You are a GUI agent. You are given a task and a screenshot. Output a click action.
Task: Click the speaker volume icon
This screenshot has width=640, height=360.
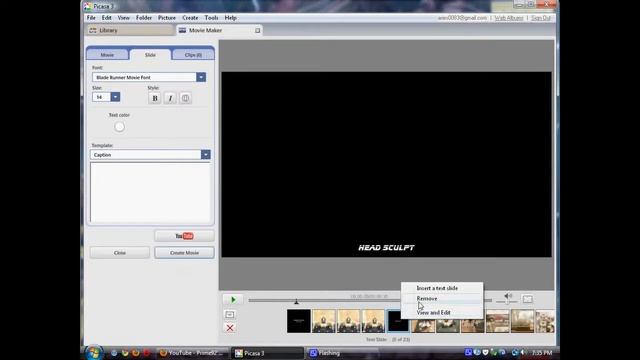(508, 296)
